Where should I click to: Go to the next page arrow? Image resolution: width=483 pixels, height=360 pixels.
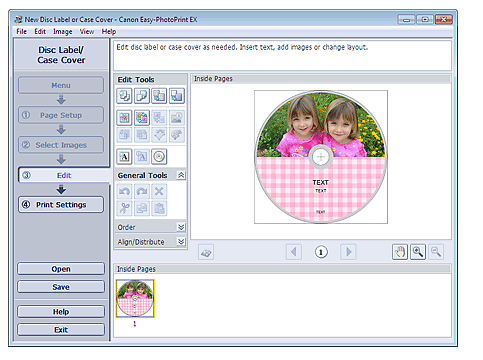(348, 252)
